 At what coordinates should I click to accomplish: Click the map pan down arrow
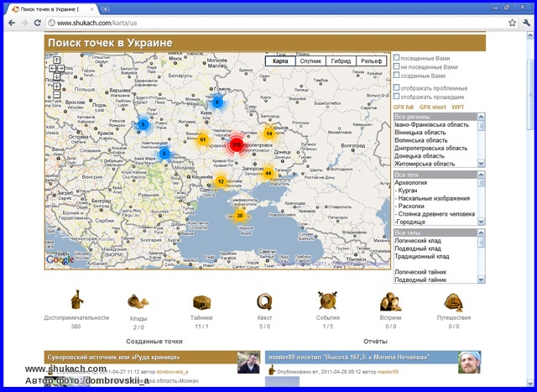click(x=57, y=76)
